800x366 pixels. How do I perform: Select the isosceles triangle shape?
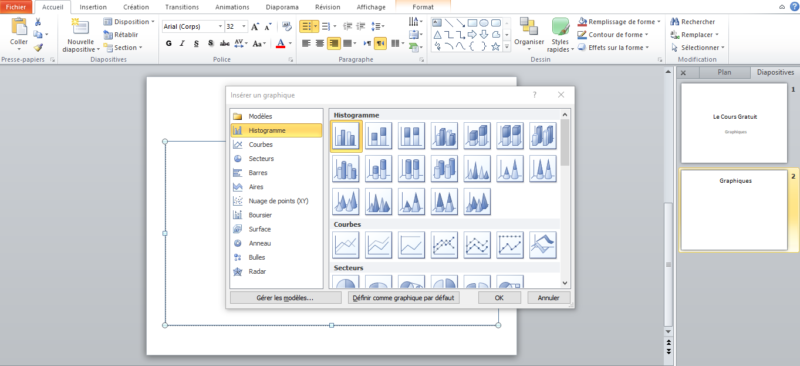coord(437,35)
